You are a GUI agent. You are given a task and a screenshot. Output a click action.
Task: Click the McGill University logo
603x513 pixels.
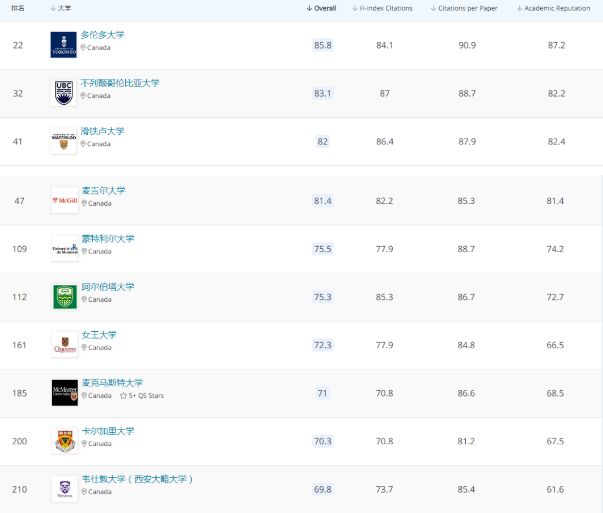click(65, 200)
